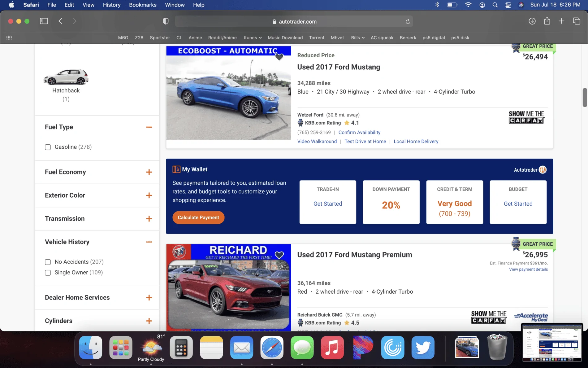Favorite the red Mustang Premium heart icon
This screenshot has height=368, width=588.
[279, 255]
